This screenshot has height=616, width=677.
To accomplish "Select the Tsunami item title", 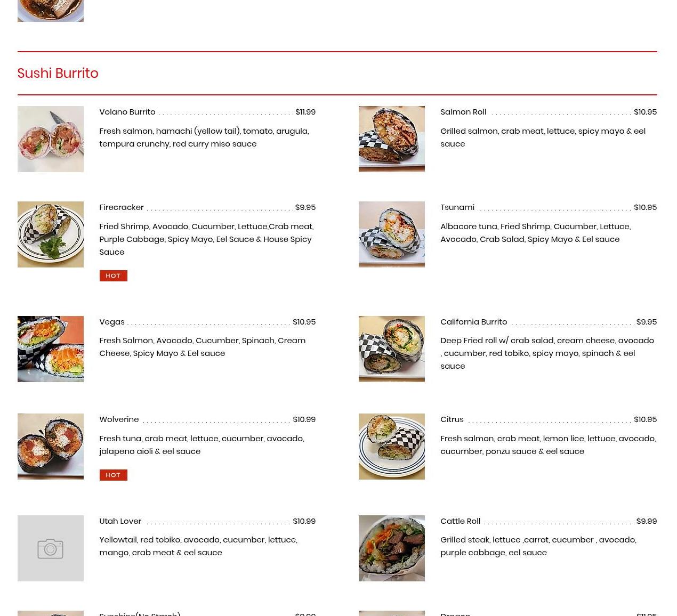I will point(457,207).
